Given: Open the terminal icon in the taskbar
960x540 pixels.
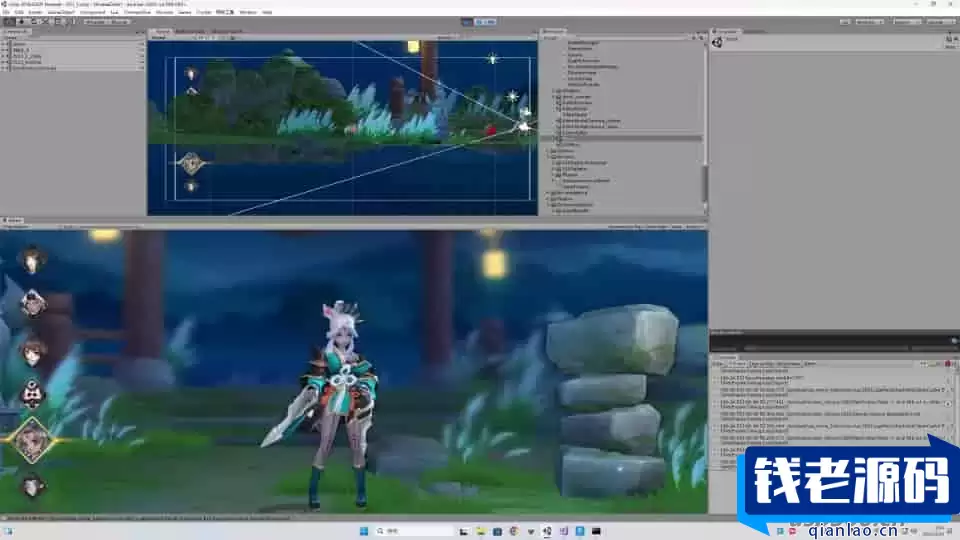Looking at the screenshot, I should (596, 531).
